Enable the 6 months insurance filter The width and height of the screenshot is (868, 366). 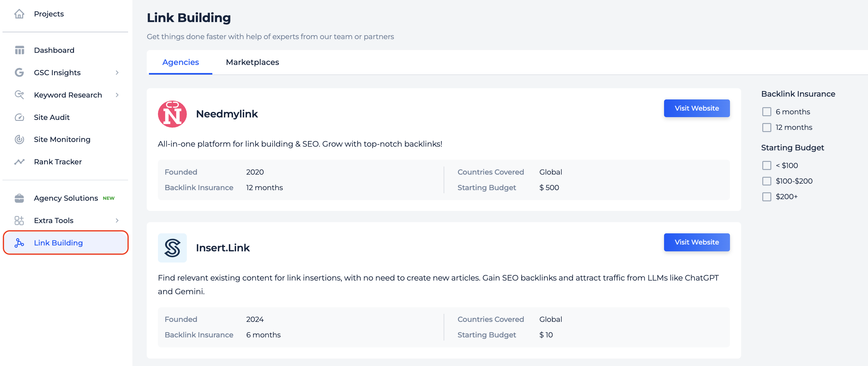pos(767,112)
